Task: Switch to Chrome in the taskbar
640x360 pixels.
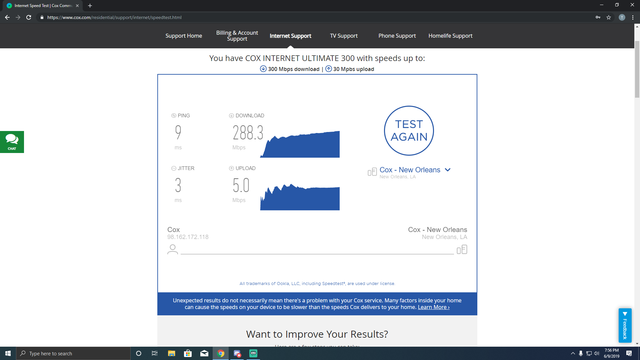Action: click(221, 353)
